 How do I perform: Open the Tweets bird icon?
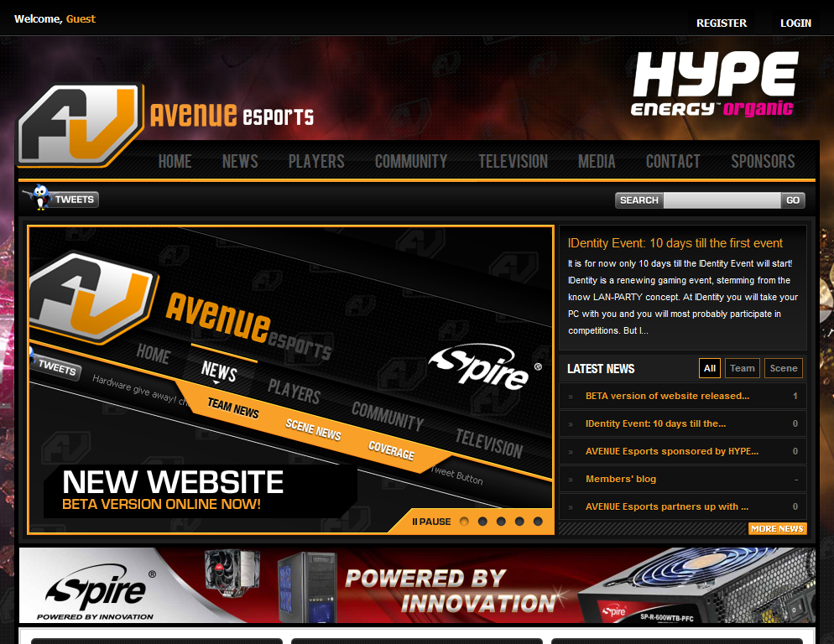pyautogui.click(x=39, y=197)
